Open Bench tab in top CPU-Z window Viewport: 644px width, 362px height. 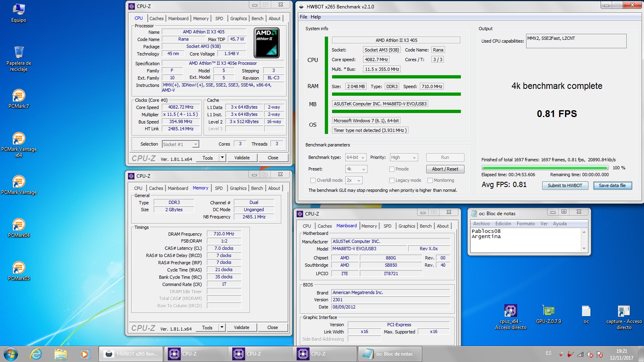tap(257, 19)
